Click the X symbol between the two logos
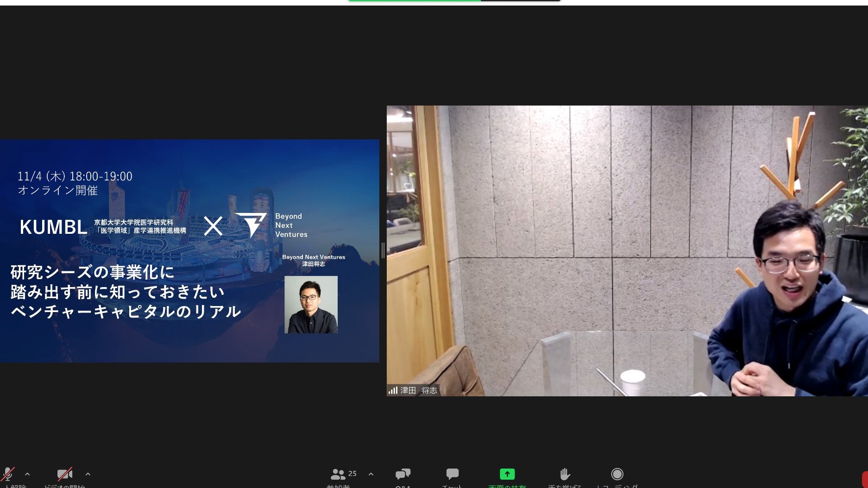Screen dimensions: 868x488 (213, 226)
